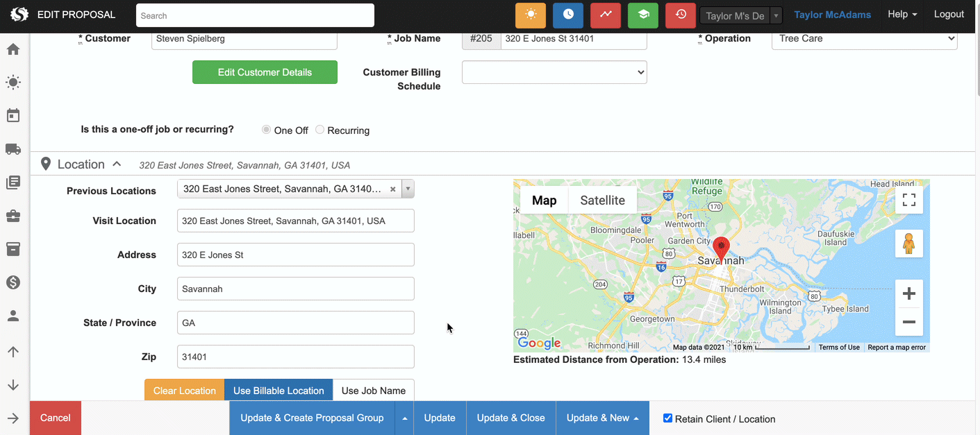Click the green graduation cap icon
The image size is (980, 435).
click(x=643, y=15)
